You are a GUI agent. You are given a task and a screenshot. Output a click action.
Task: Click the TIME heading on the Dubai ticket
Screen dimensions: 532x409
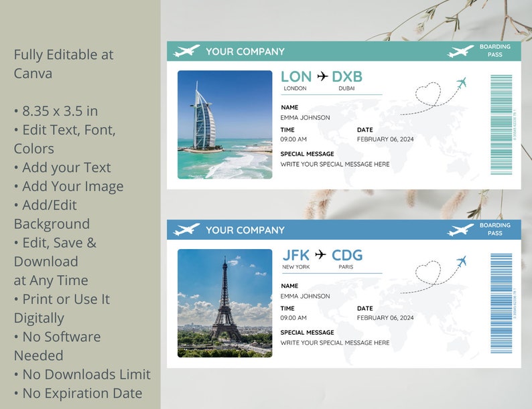pyautogui.click(x=287, y=130)
